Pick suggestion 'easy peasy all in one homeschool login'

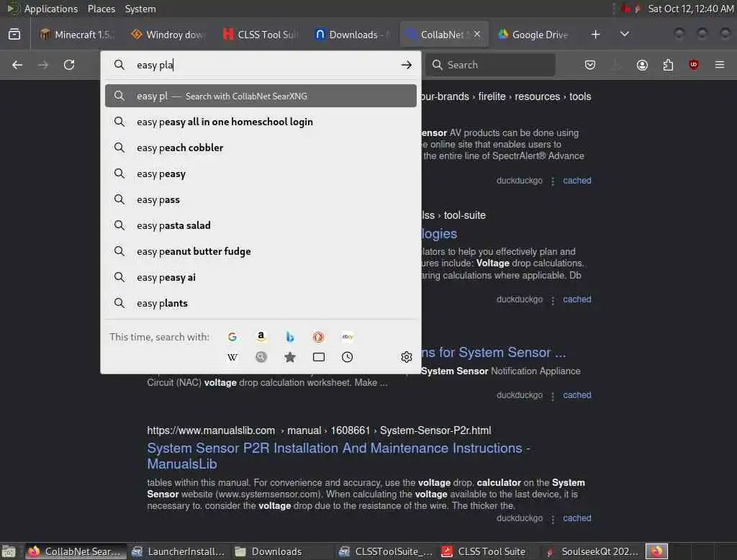pos(261,122)
